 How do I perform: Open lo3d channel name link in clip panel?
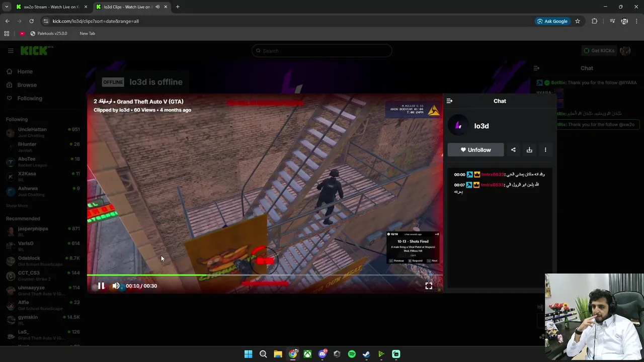point(481,126)
